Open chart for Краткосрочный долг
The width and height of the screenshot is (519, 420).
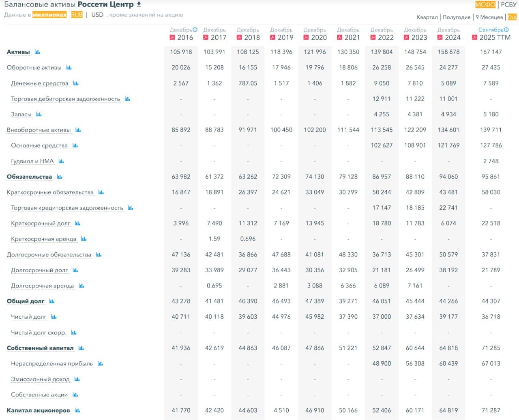(77, 224)
